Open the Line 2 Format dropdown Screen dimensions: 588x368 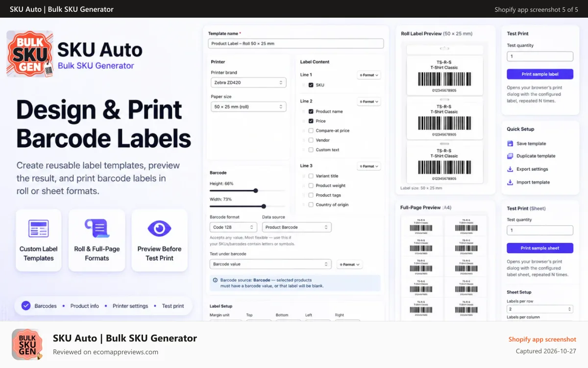pyautogui.click(x=368, y=102)
